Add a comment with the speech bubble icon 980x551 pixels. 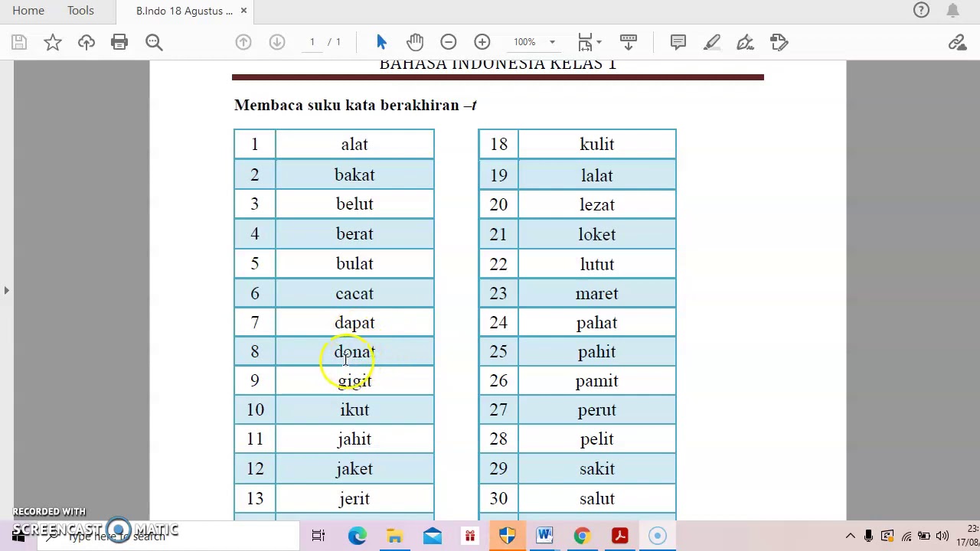678,42
